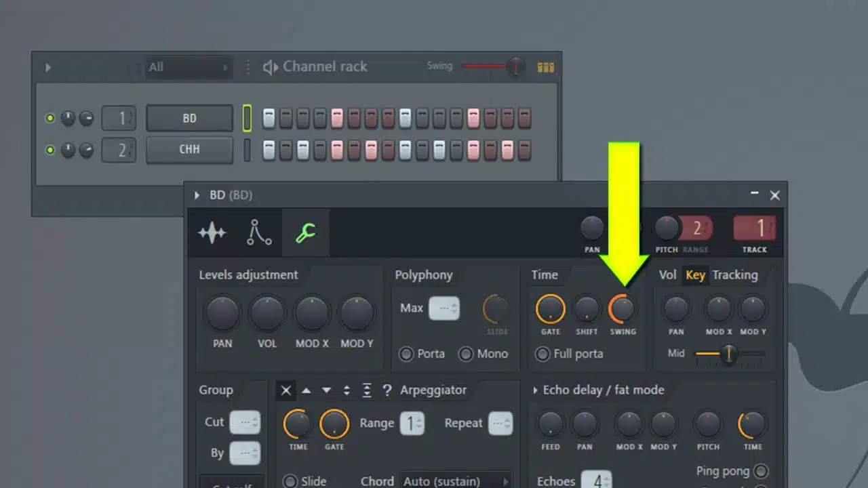Select the BD channel button

click(x=189, y=119)
